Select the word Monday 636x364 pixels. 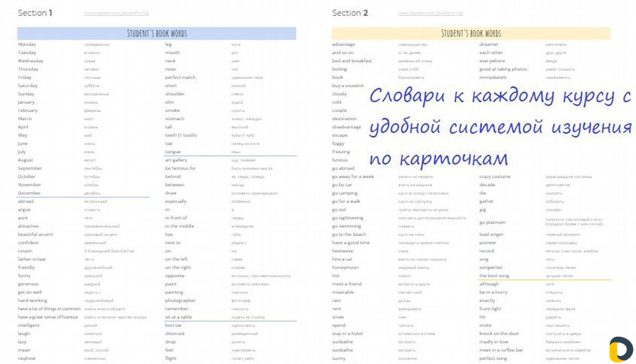[26, 44]
